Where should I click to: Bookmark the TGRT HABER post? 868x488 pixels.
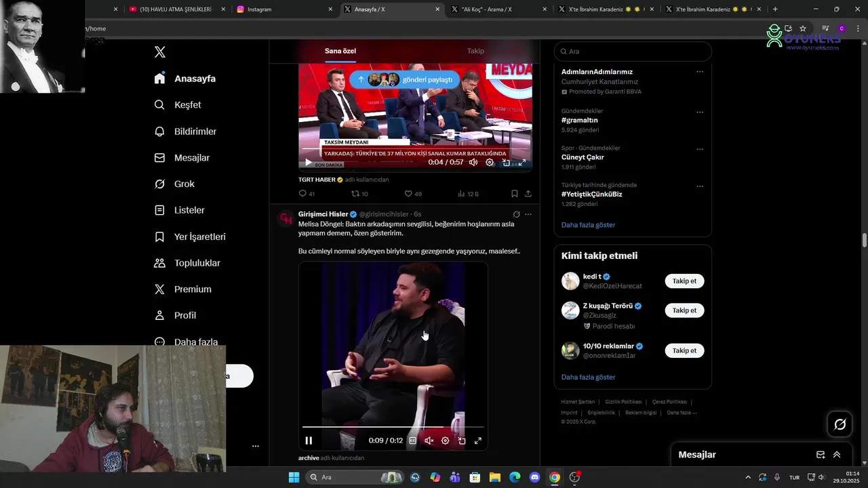(x=515, y=194)
